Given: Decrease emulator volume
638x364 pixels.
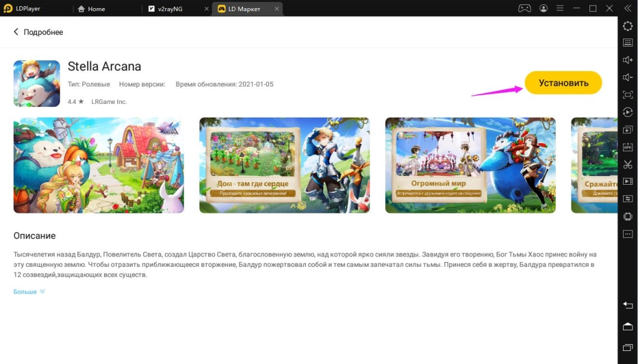Looking at the screenshot, I should pos(628,77).
